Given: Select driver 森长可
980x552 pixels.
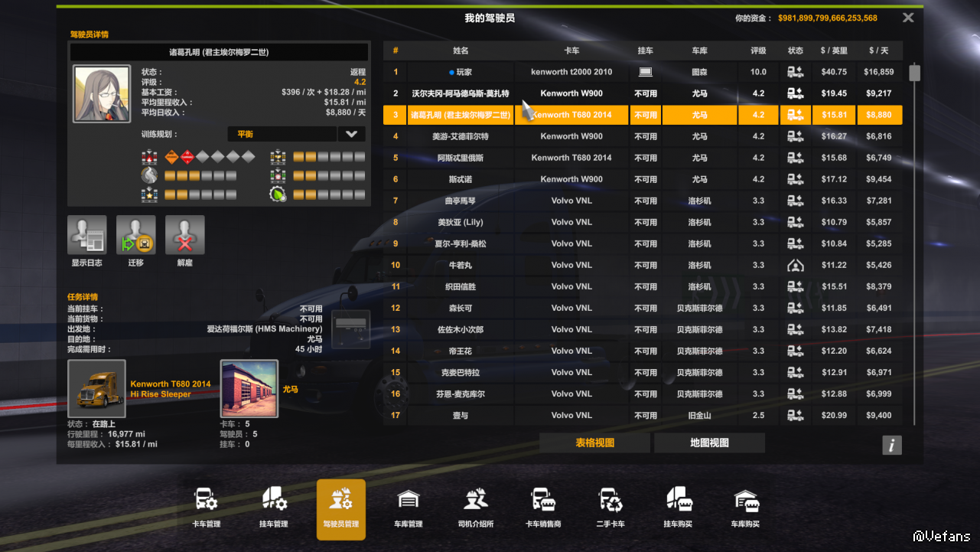Looking at the screenshot, I should [x=460, y=308].
